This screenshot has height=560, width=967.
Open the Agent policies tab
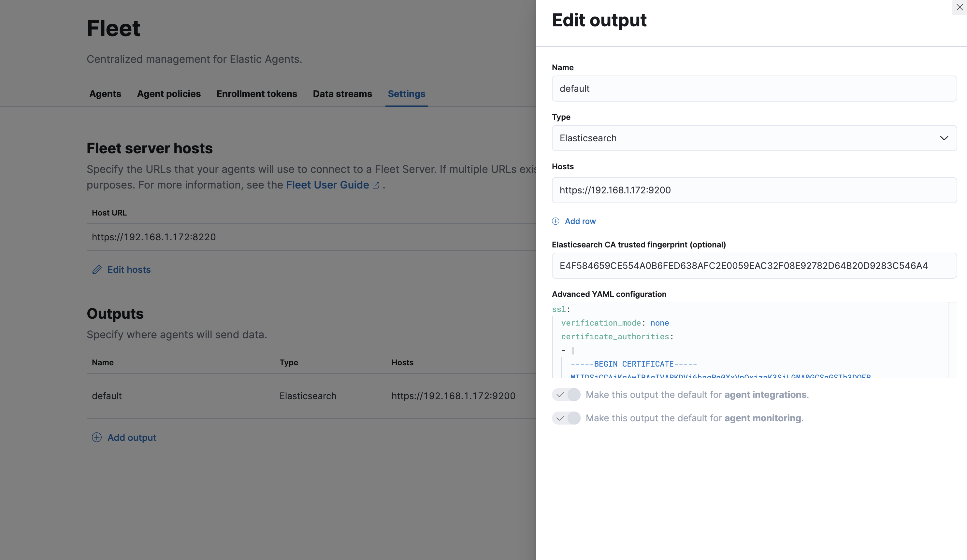coord(169,94)
